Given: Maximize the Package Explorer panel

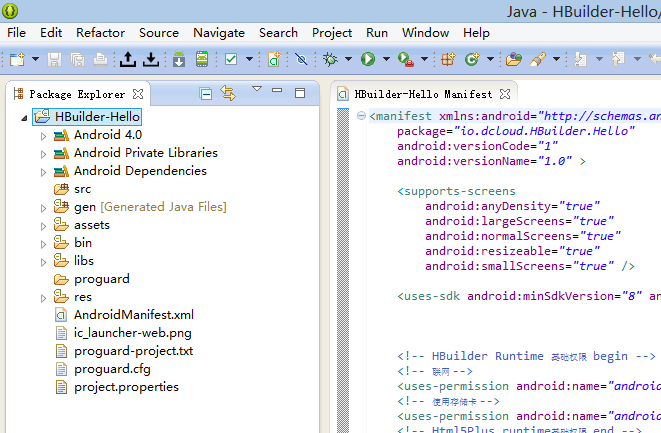Looking at the screenshot, I should [300, 93].
